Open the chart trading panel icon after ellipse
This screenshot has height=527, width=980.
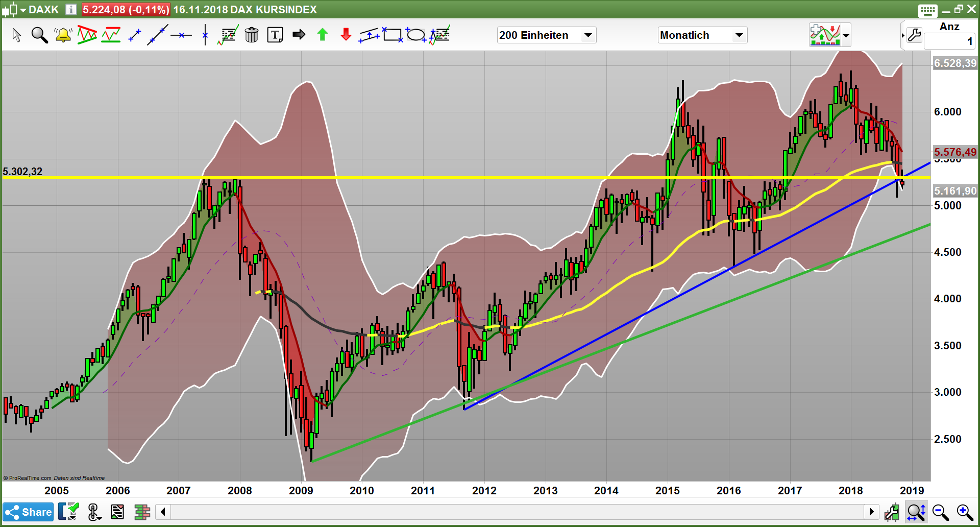tap(439, 35)
